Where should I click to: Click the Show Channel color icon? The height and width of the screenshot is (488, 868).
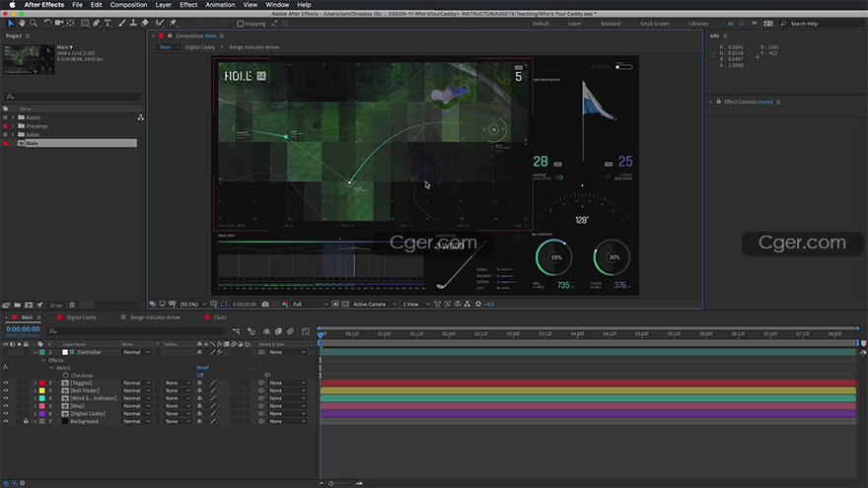point(285,304)
